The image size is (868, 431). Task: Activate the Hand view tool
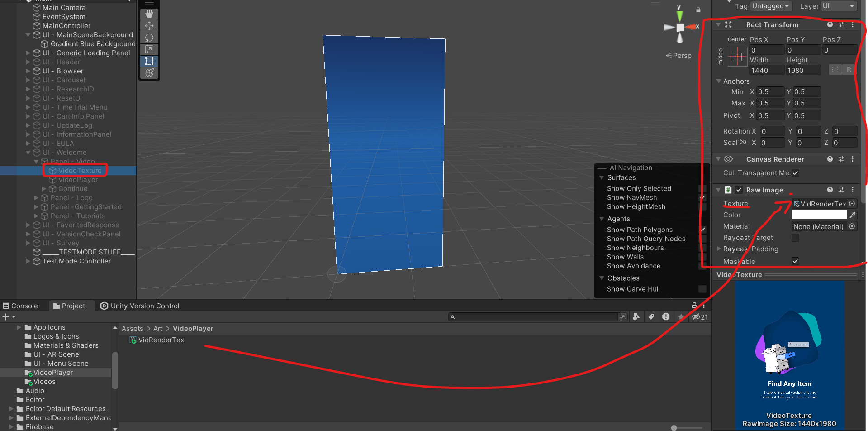(149, 14)
